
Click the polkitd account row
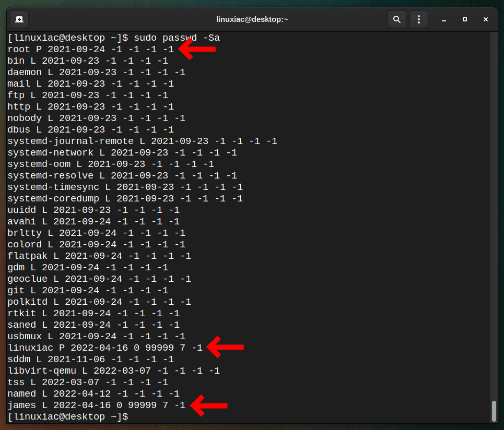99,302
